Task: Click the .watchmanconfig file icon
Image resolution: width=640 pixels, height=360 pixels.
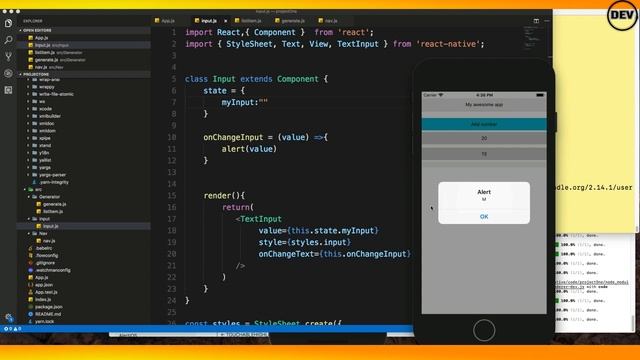Action: click(31, 270)
